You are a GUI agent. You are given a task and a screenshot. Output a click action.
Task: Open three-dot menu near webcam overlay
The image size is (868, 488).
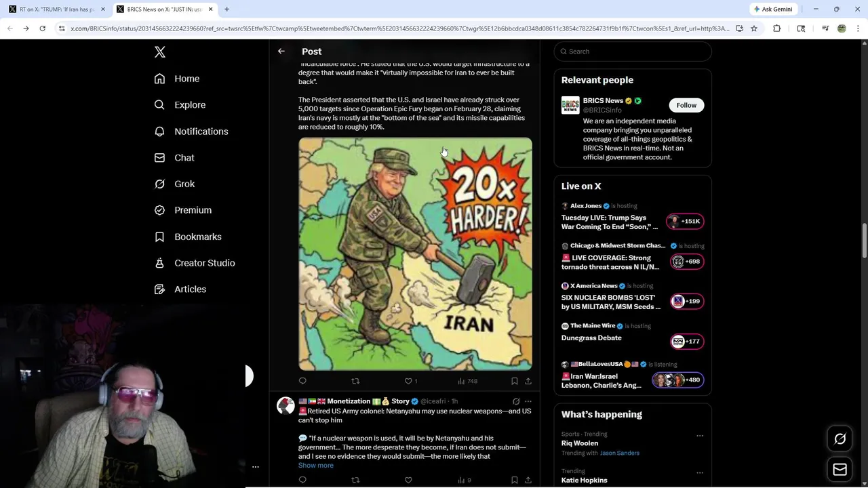click(x=256, y=467)
